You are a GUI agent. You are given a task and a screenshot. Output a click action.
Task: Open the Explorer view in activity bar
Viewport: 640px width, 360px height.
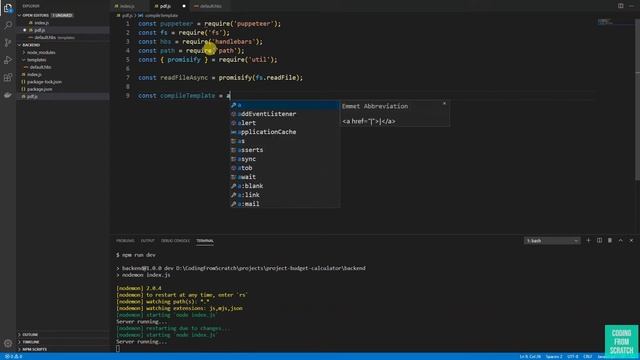tap(8, 8)
